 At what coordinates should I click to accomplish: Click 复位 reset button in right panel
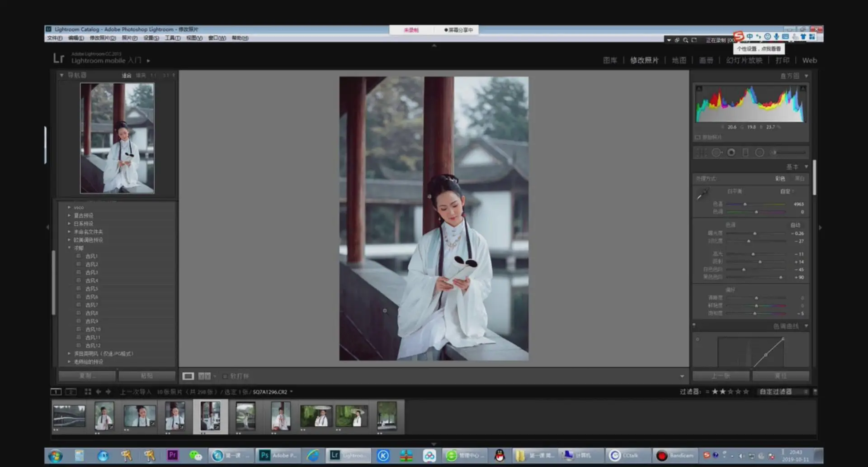click(x=781, y=376)
